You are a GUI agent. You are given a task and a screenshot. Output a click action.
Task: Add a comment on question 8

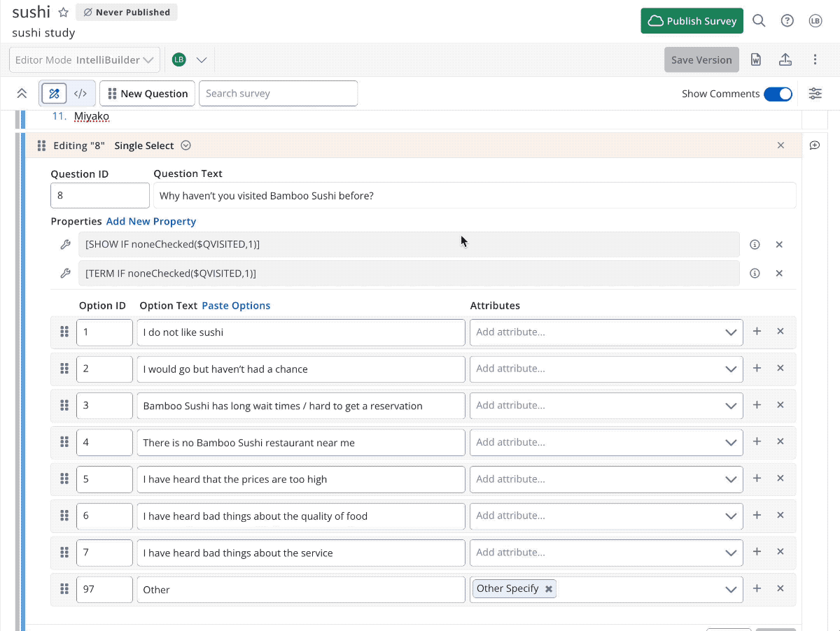click(x=815, y=146)
